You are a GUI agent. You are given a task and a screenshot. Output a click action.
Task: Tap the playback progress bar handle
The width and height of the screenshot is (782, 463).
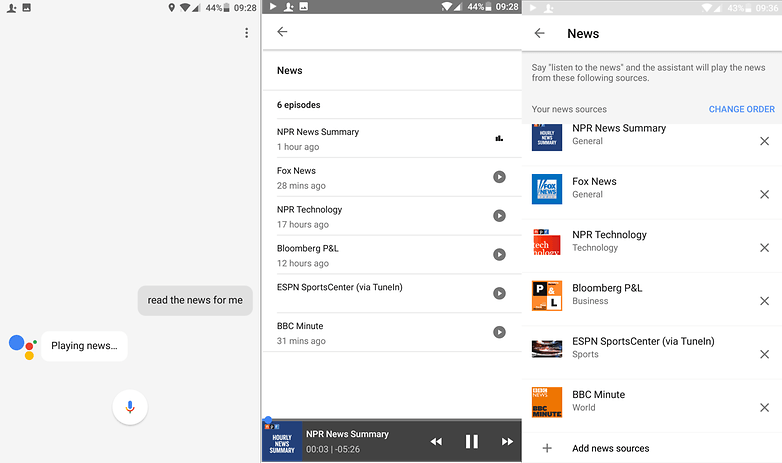267,421
